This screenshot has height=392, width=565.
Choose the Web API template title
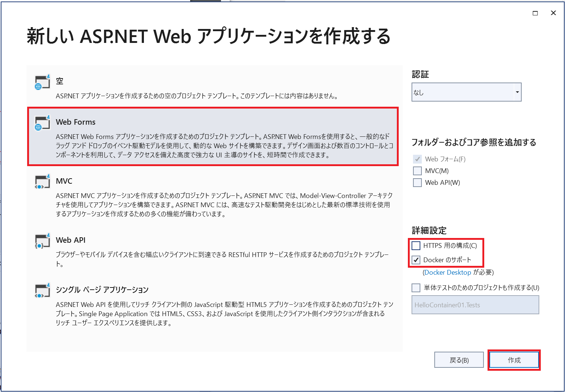(70, 240)
